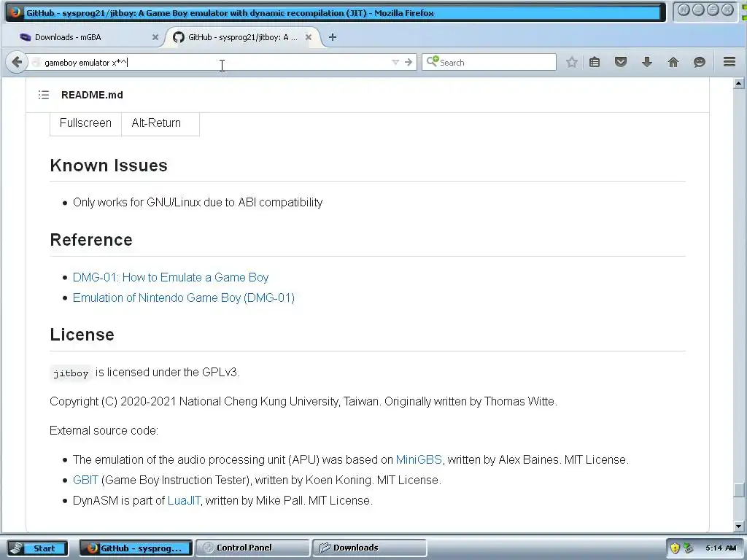
Task: Open a new tab with the plus button
Action: pyautogui.click(x=333, y=37)
